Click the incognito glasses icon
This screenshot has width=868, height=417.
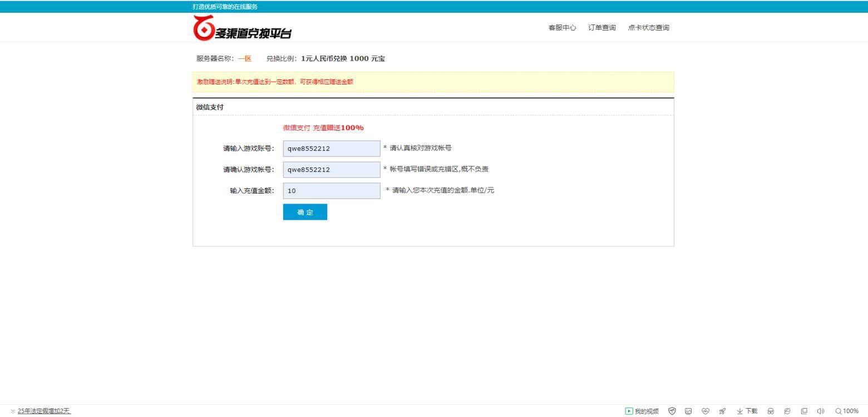771,411
